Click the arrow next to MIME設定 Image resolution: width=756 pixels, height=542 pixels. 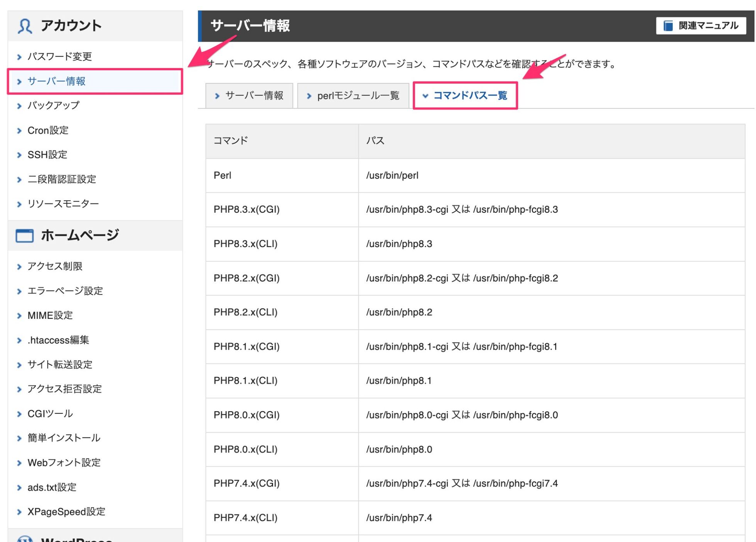[19, 316]
